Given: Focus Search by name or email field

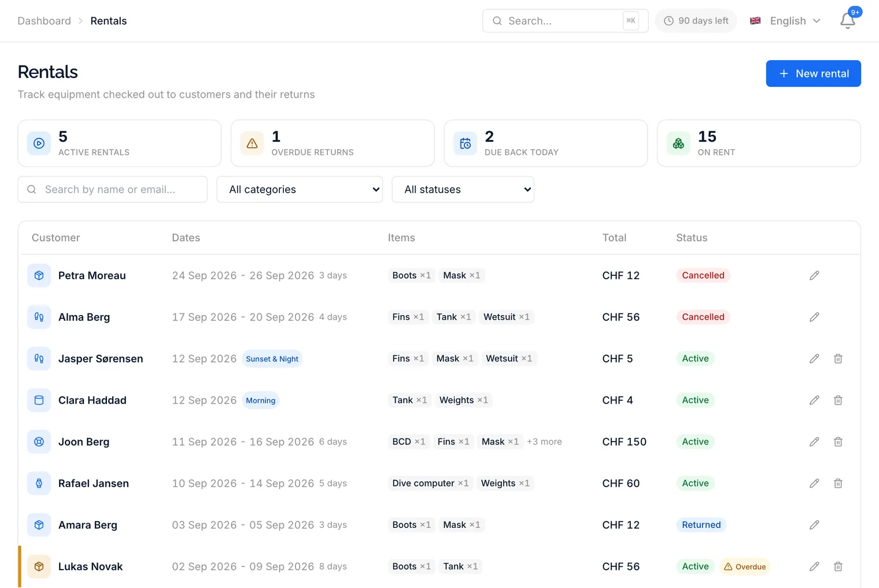Looking at the screenshot, I should [113, 190].
